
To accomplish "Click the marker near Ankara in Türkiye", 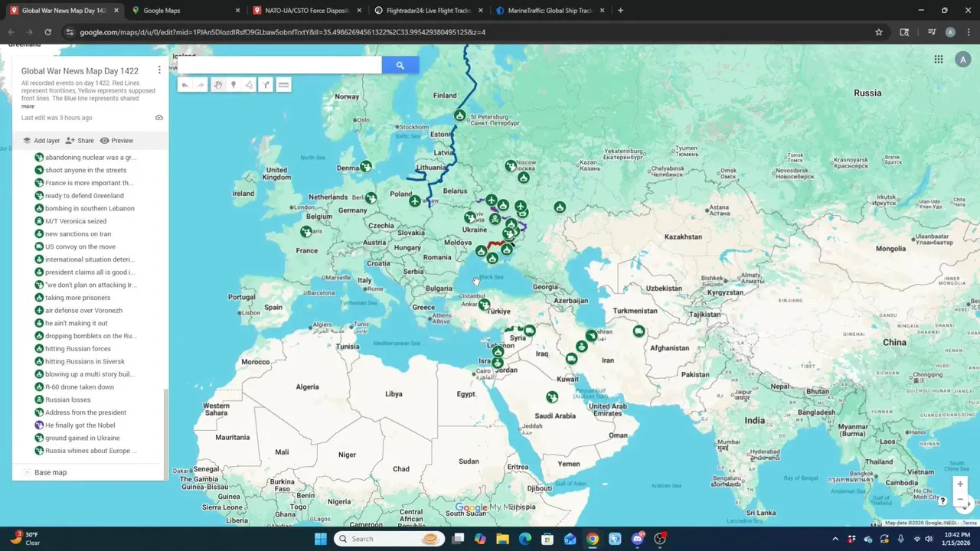I will coord(484,305).
